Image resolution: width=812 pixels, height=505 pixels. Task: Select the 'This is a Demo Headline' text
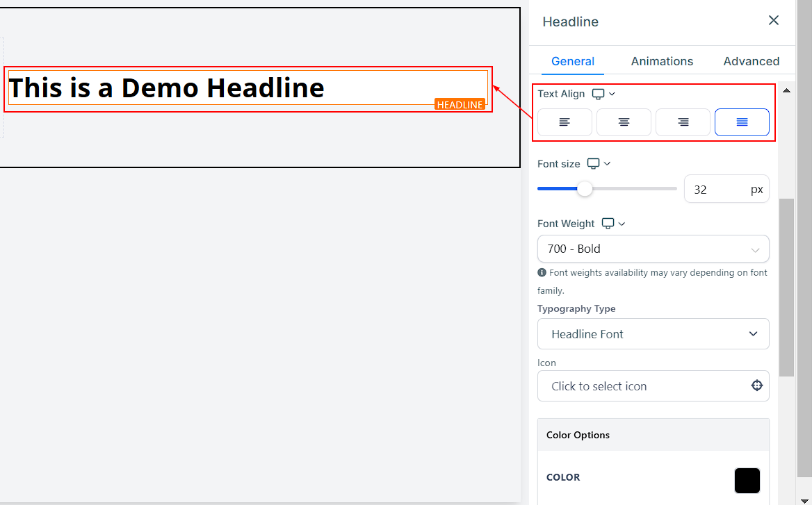[x=166, y=88]
